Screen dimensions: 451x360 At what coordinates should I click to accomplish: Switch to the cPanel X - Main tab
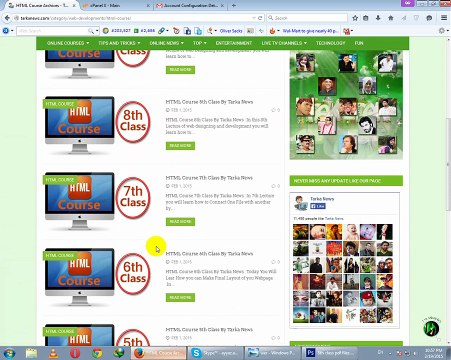(x=115, y=6)
